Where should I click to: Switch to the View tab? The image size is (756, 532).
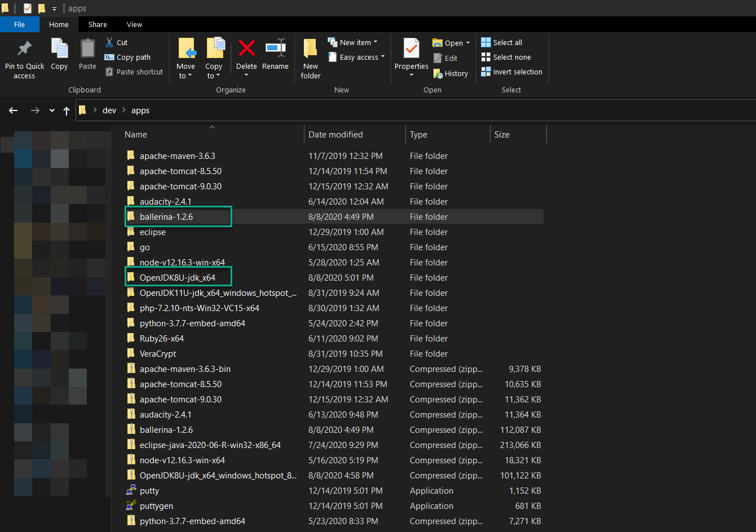pos(134,24)
